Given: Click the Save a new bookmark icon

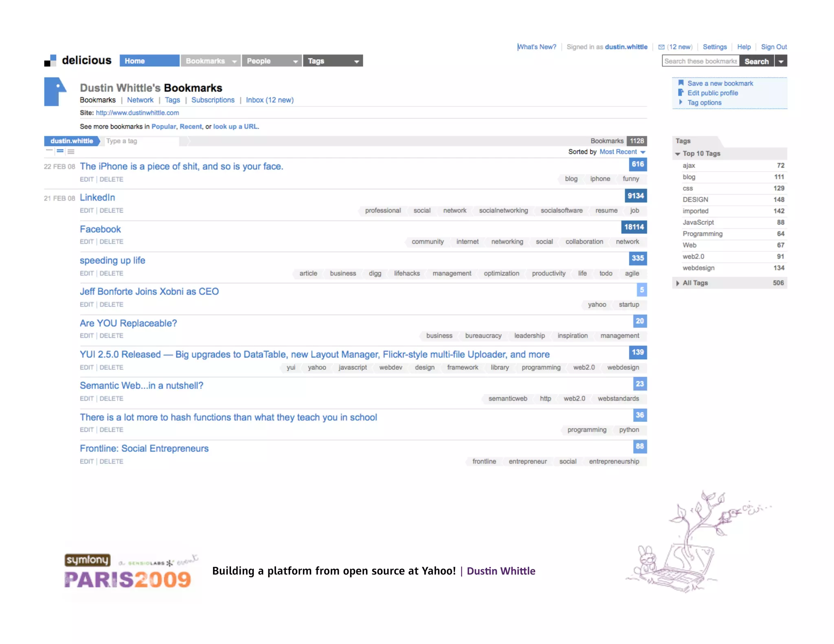Looking at the screenshot, I should 680,83.
